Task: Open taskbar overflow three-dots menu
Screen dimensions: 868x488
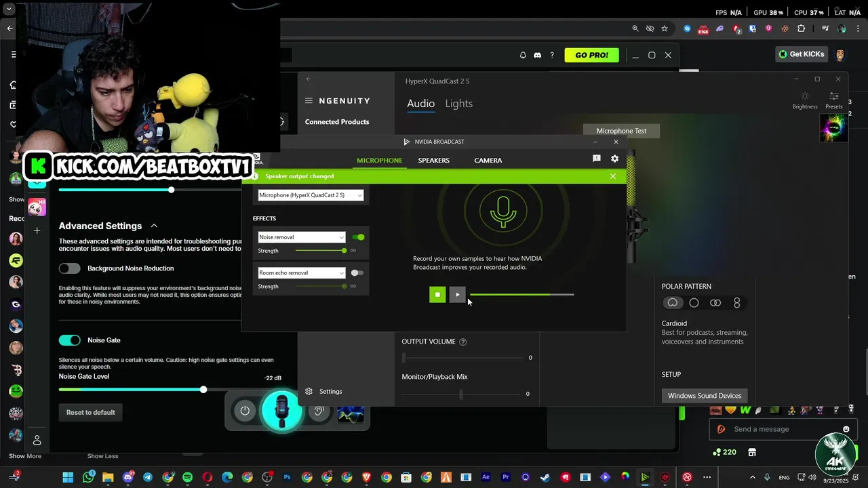Action: (707, 477)
